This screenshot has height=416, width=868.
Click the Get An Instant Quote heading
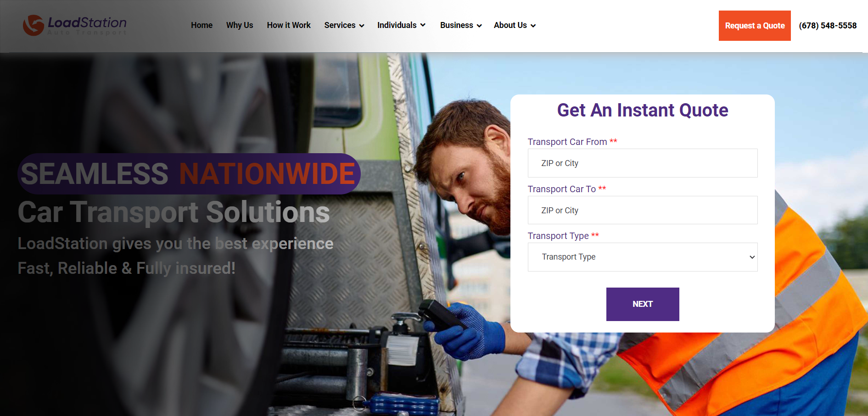pos(643,110)
